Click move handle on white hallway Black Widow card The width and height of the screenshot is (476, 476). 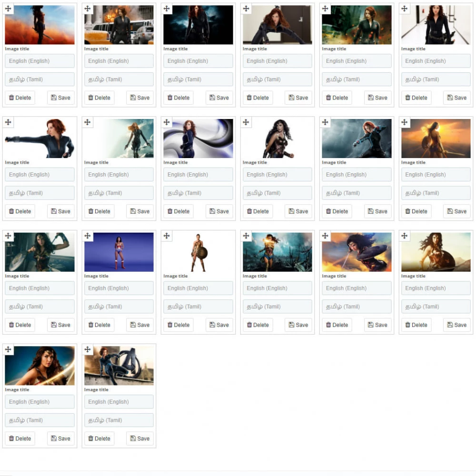[404, 9]
